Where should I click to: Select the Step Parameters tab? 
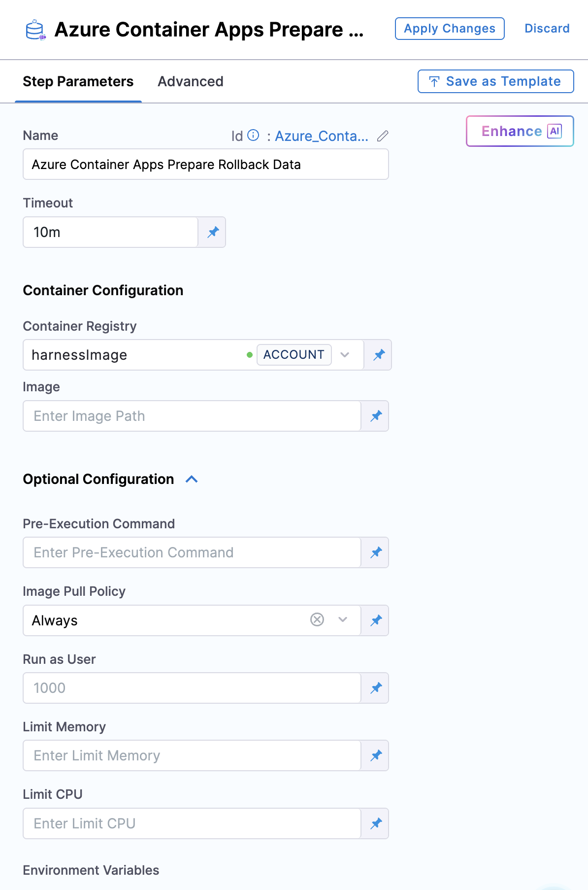tap(78, 81)
